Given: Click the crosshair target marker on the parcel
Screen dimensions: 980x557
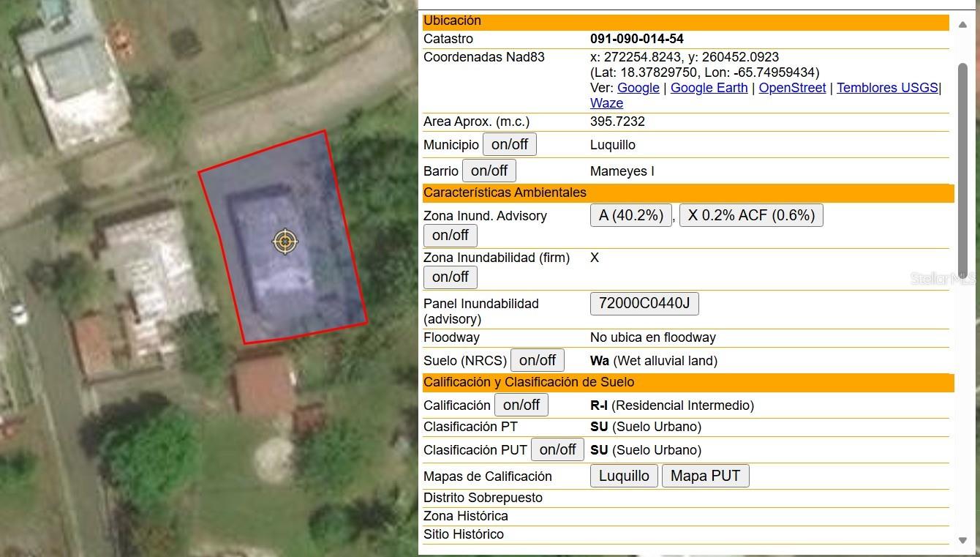Looking at the screenshot, I should coord(285,241).
